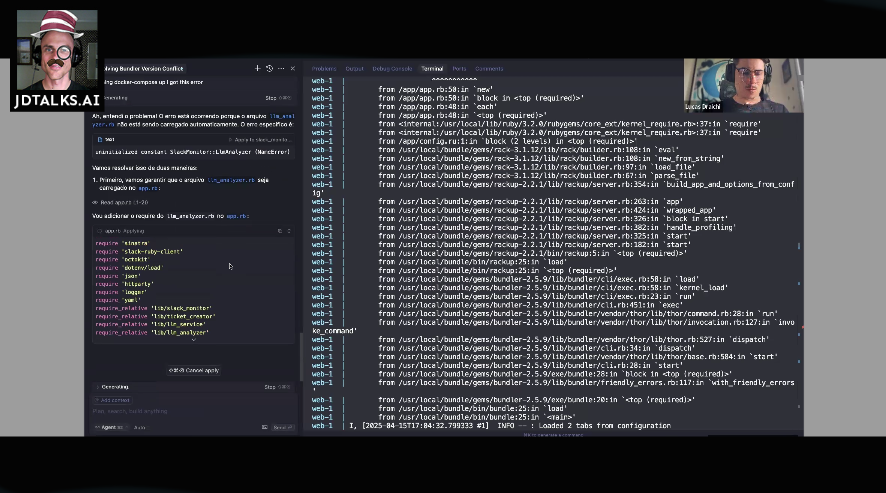The width and height of the screenshot is (886, 493).
Task: Click the require 'sinatra' line
Action: [122, 243]
